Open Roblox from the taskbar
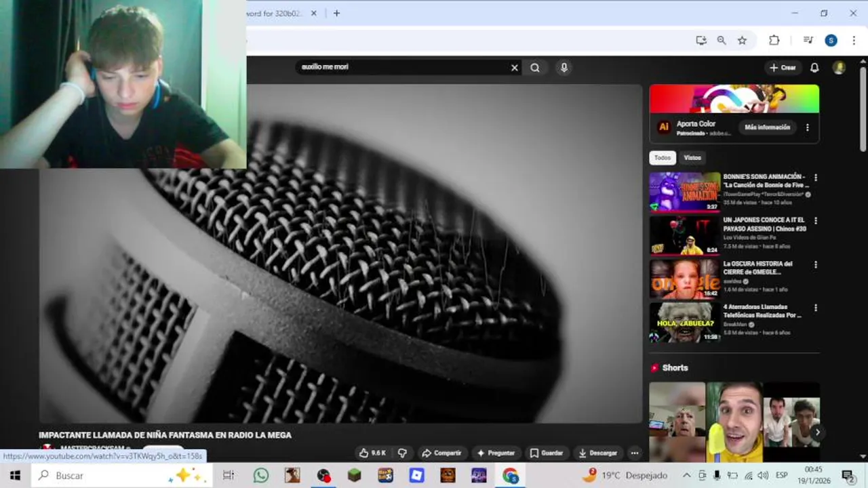868x488 pixels. (416, 476)
